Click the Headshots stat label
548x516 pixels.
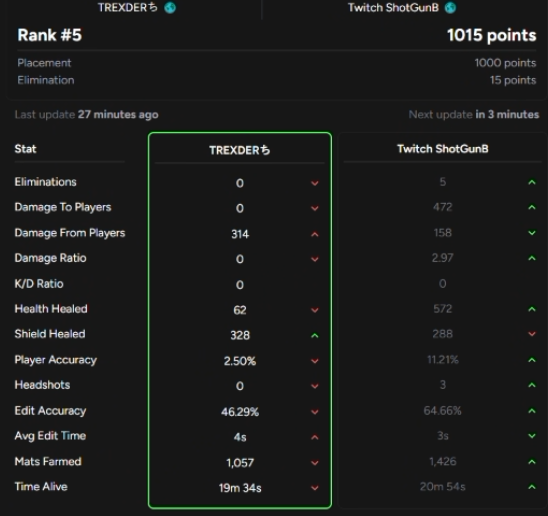coord(42,385)
